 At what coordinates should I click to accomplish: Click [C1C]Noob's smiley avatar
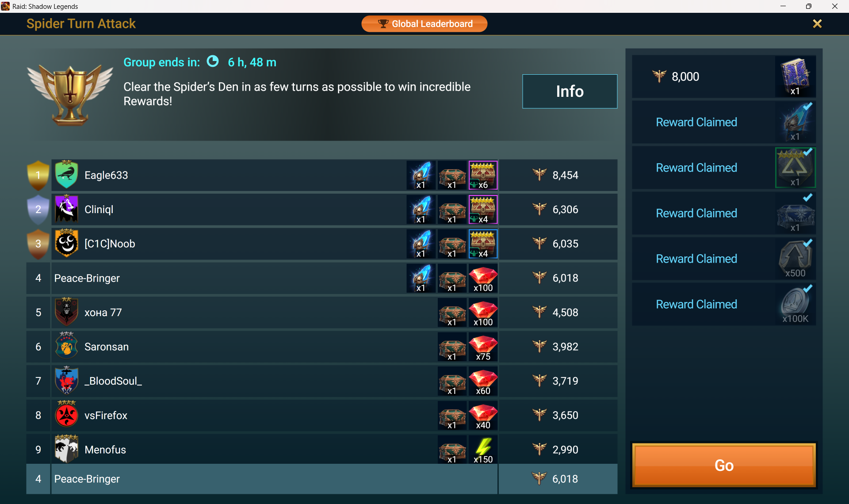pyautogui.click(x=66, y=244)
